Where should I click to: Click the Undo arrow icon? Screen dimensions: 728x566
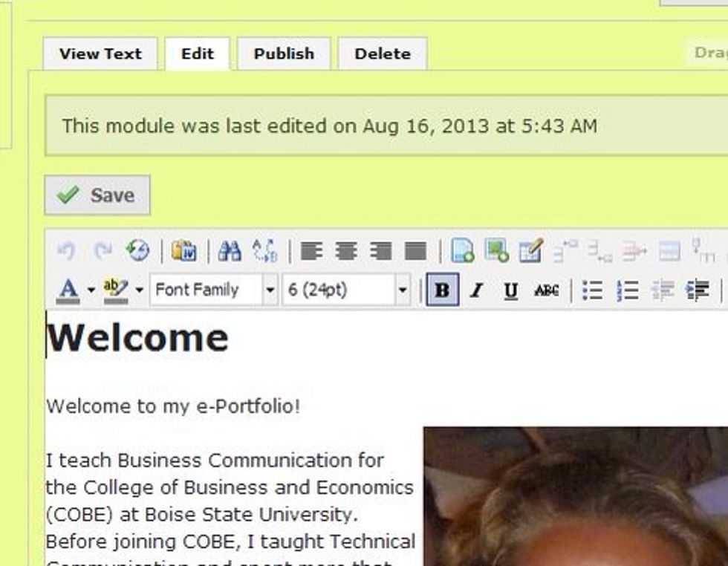[x=66, y=251]
